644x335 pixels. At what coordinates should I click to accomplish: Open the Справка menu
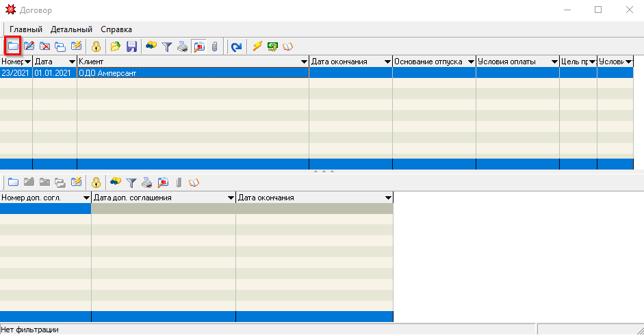[116, 29]
